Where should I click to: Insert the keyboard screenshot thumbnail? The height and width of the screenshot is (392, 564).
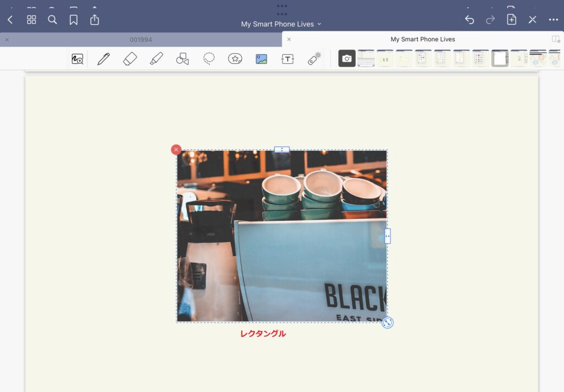366,58
